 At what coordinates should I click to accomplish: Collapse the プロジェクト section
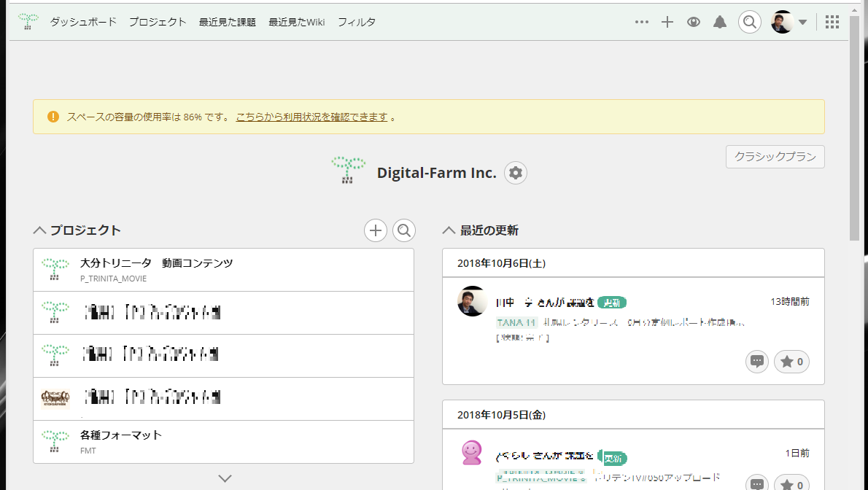[40, 230]
